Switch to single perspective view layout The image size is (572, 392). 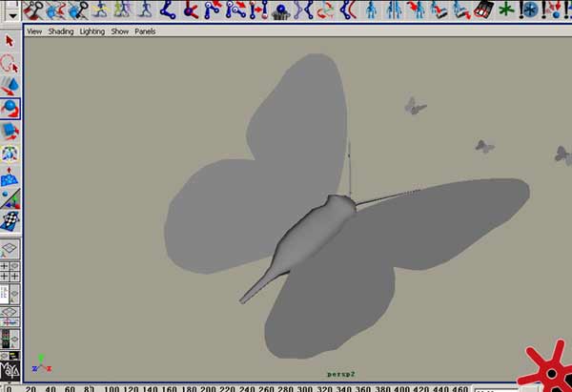coord(10,249)
